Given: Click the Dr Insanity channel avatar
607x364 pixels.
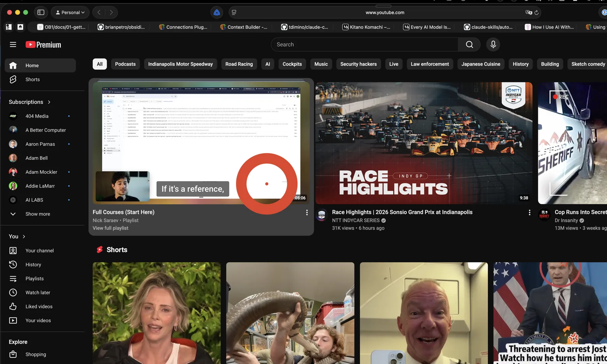Looking at the screenshot, I should click(x=544, y=215).
